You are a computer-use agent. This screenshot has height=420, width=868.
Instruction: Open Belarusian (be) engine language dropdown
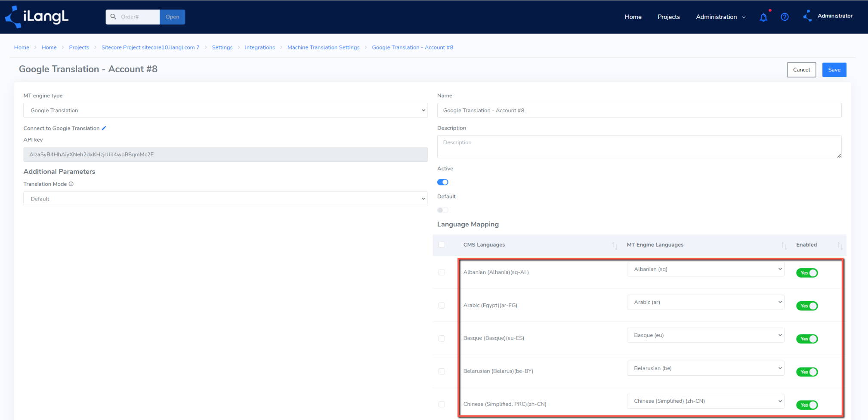[705, 368]
